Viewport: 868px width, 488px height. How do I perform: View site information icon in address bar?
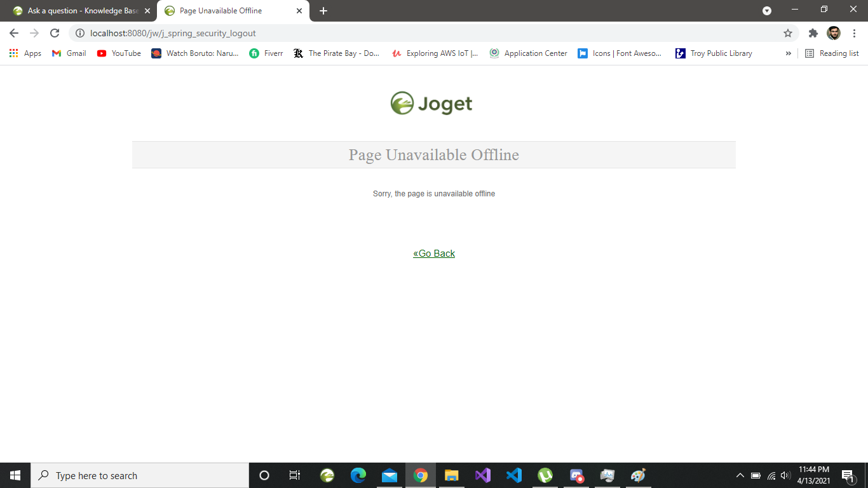point(80,33)
